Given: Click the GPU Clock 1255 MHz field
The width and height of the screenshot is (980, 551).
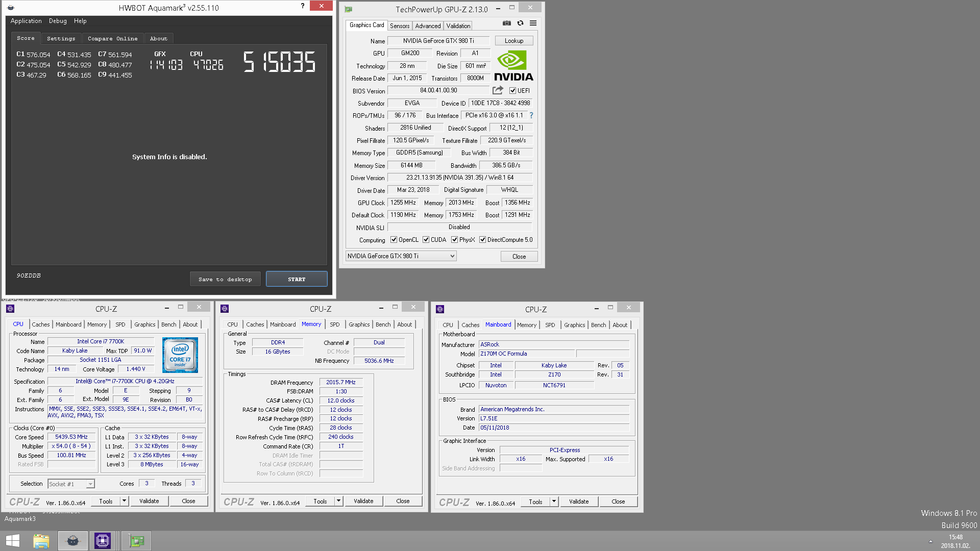Looking at the screenshot, I should coord(403,203).
